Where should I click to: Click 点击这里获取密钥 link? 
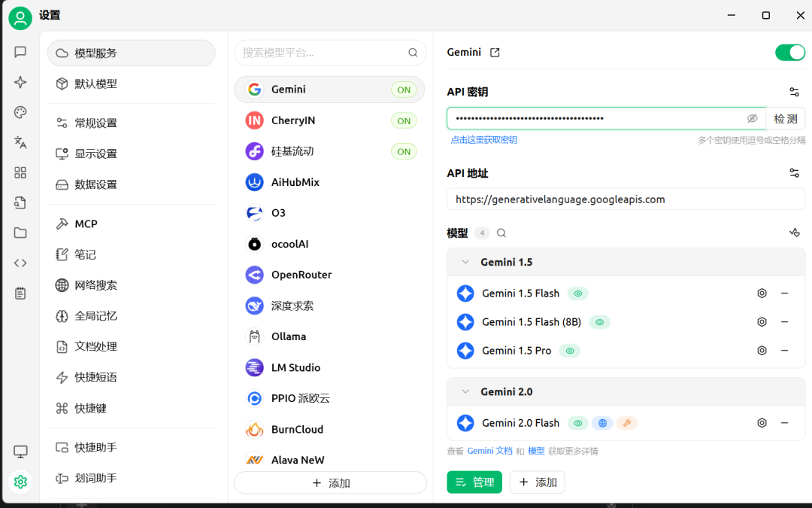pyautogui.click(x=483, y=139)
